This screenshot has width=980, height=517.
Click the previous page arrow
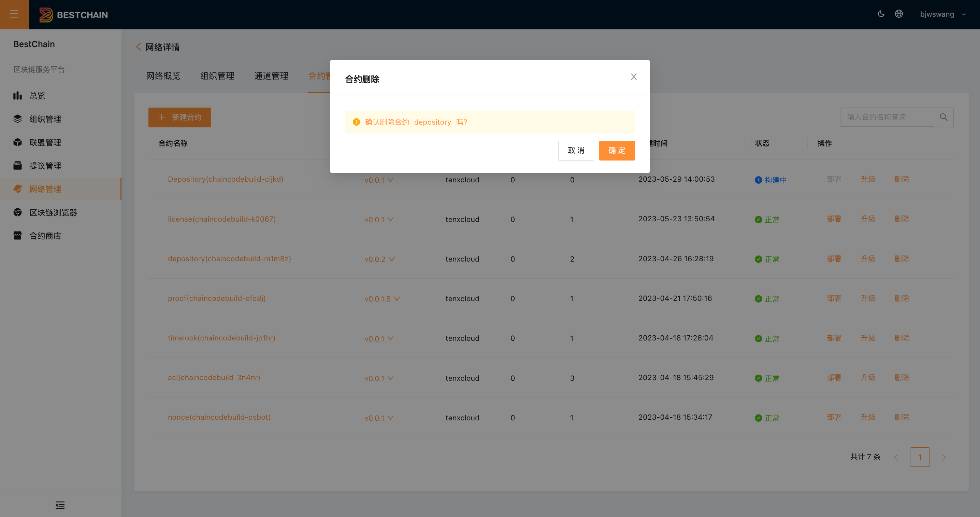tap(895, 457)
